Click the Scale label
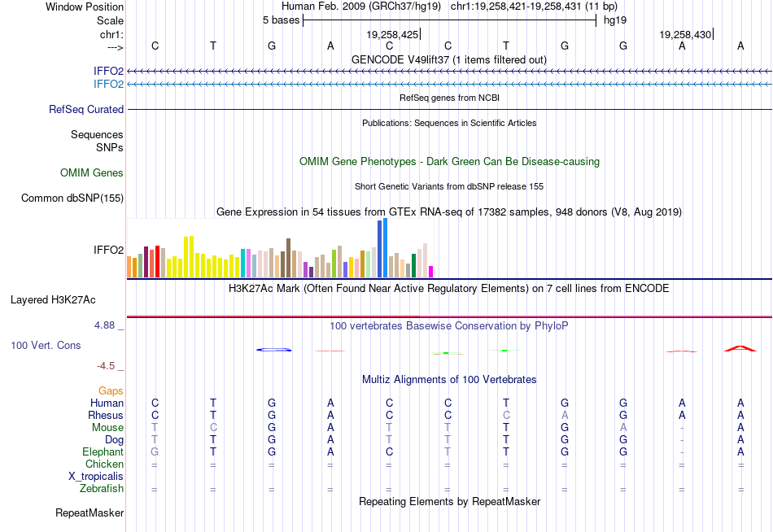Image resolution: width=773 pixels, height=532 pixels. click(111, 20)
